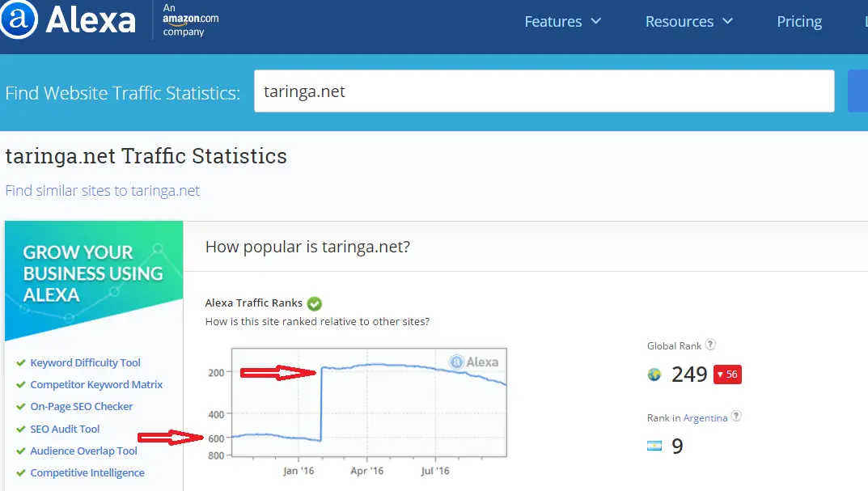The image size is (868, 491).
Task: Click the blue search button beside the field
Action: (x=858, y=91)
